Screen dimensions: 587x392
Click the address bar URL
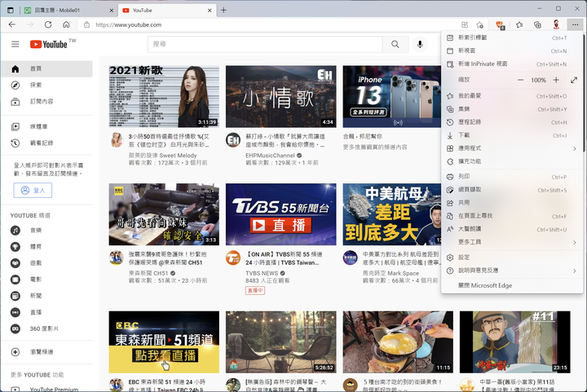pos(129,24)
